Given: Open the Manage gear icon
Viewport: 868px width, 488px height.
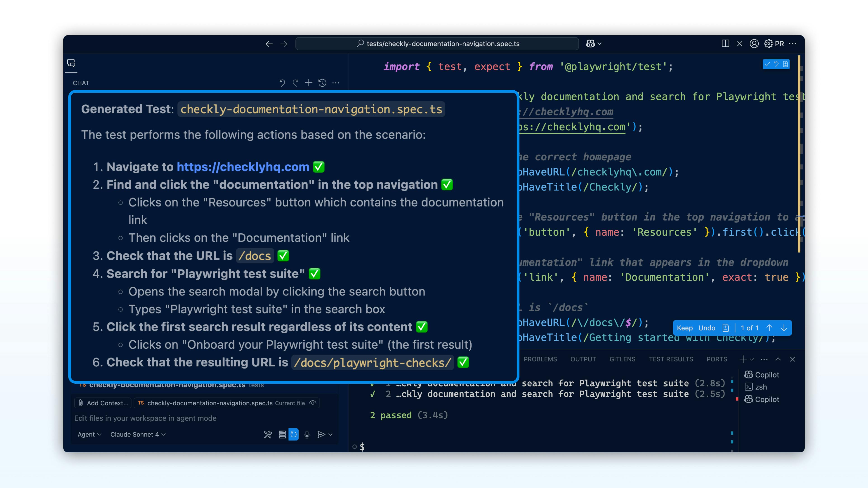Looking at the screenshot, I should (769, 44).
